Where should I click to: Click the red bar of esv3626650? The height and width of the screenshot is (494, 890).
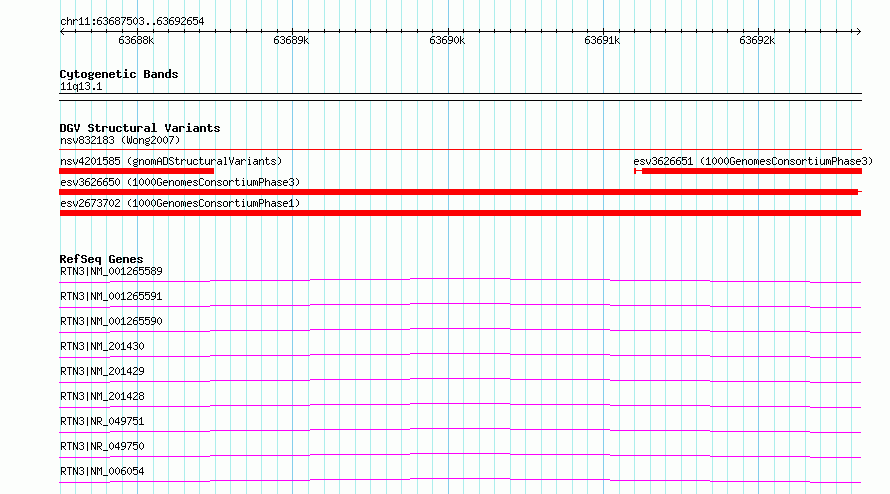tap(459, 192)
